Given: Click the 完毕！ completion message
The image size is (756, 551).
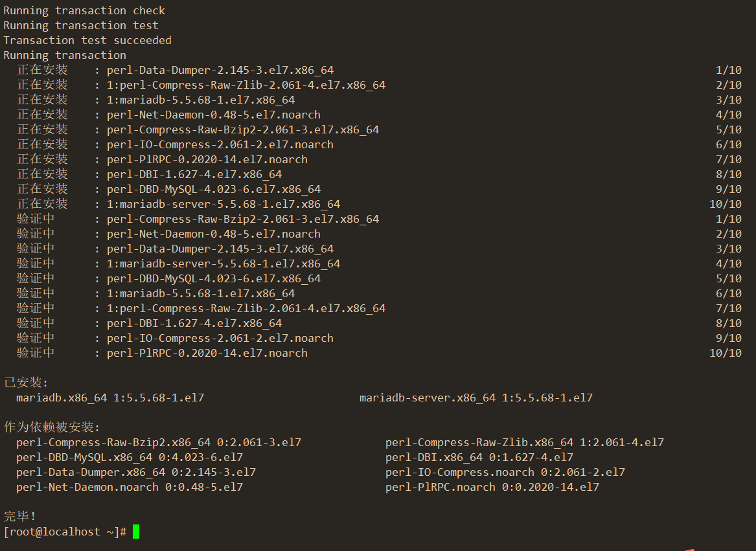Looking at the screenshot, I should click(x=20, y=516).
